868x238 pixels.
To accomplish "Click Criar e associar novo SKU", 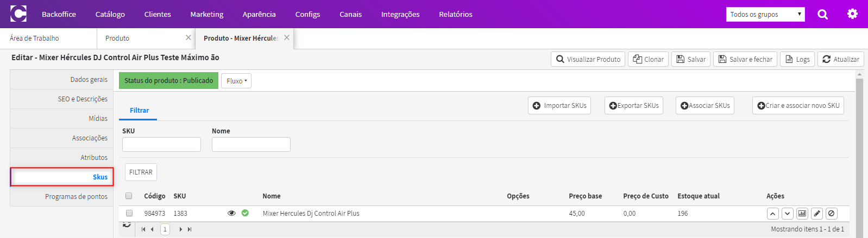I will point(798,105).
